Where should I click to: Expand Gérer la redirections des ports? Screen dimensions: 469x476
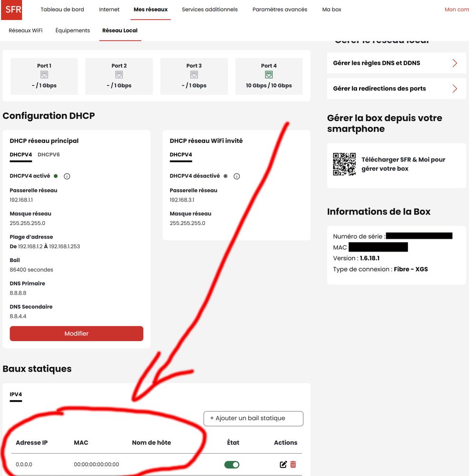pyautogui.click(x=396, y=89)
